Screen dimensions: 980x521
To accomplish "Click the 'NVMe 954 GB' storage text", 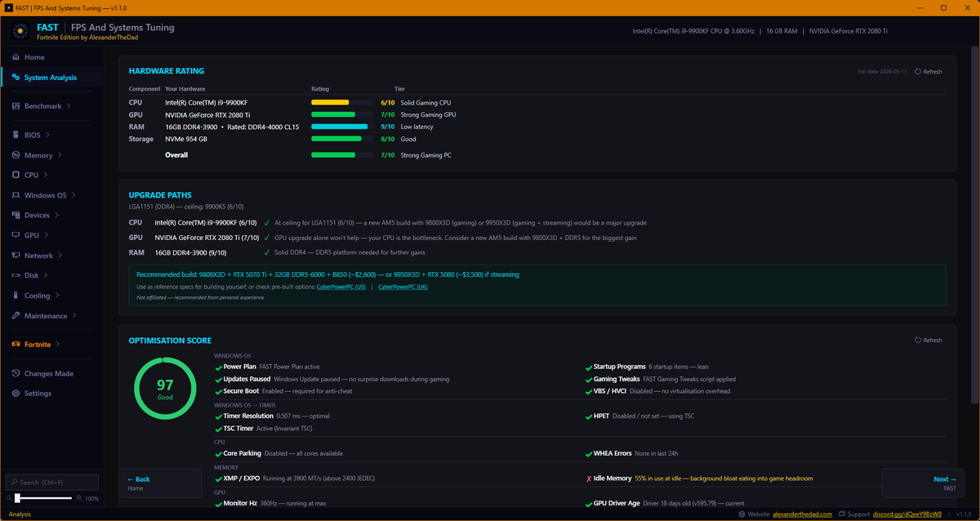I will pyautogui.click(x=188, y=139).
